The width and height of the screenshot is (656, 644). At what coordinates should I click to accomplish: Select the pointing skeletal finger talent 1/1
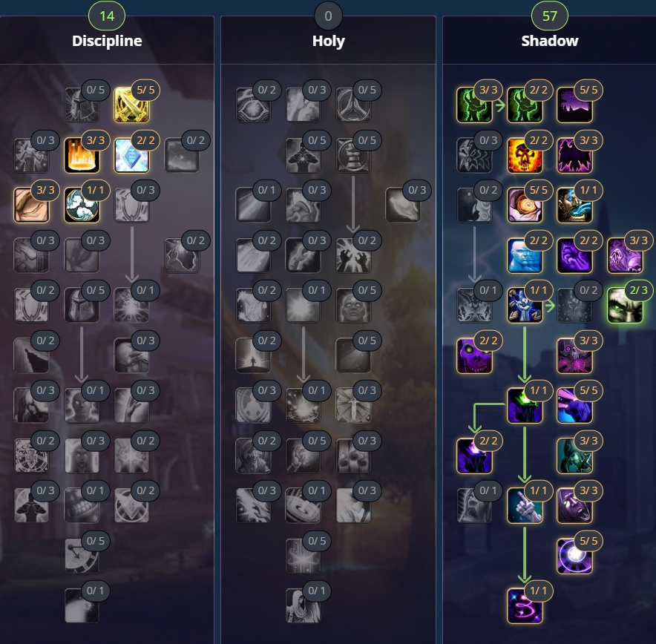(524, 505)
